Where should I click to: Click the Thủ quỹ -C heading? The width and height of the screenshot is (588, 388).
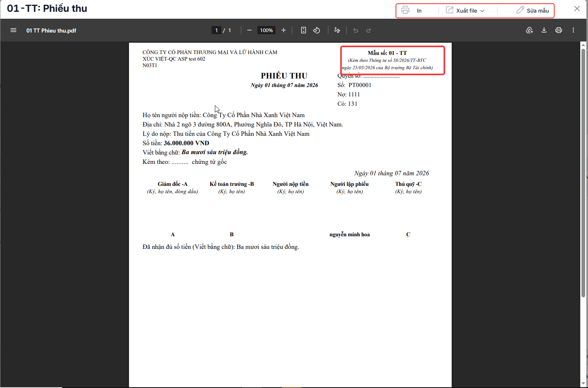[x=408, y=184]
